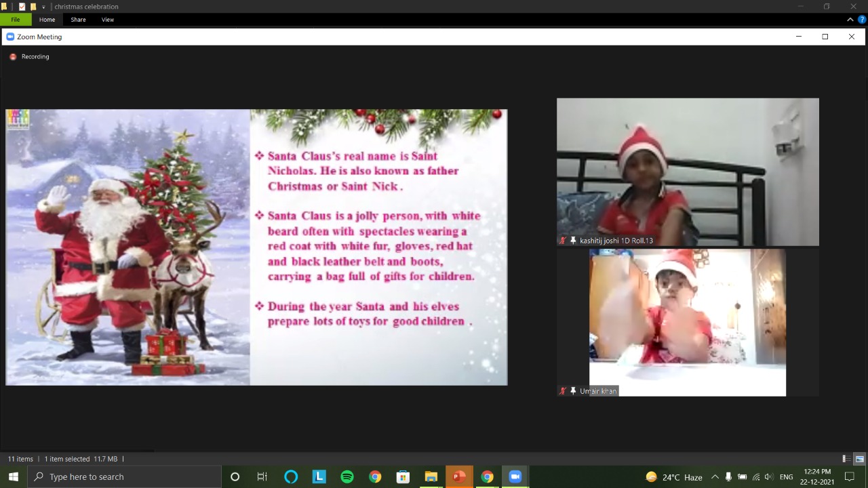Launch Spotify from the taskbar
This screenshot has height=488, width=868.
[347, 477]
